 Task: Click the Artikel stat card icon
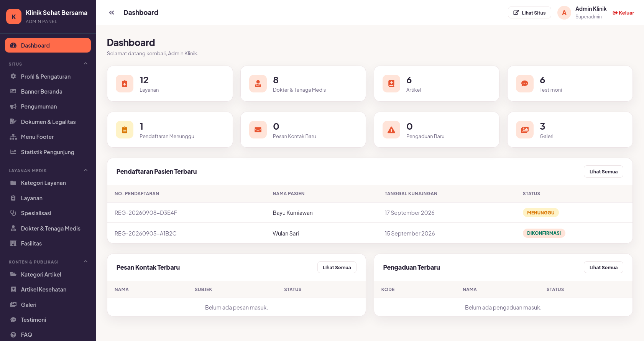(391, 84)
